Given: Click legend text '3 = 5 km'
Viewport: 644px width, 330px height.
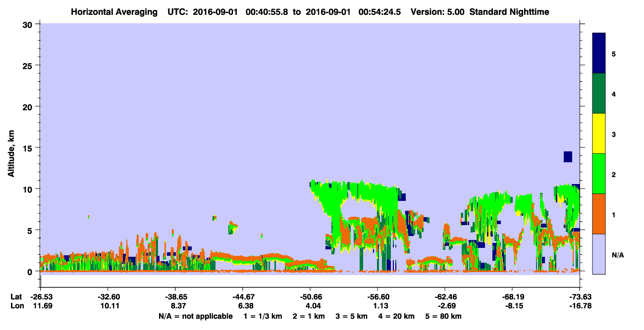Looking at the screenshot, I should [352, 316].
